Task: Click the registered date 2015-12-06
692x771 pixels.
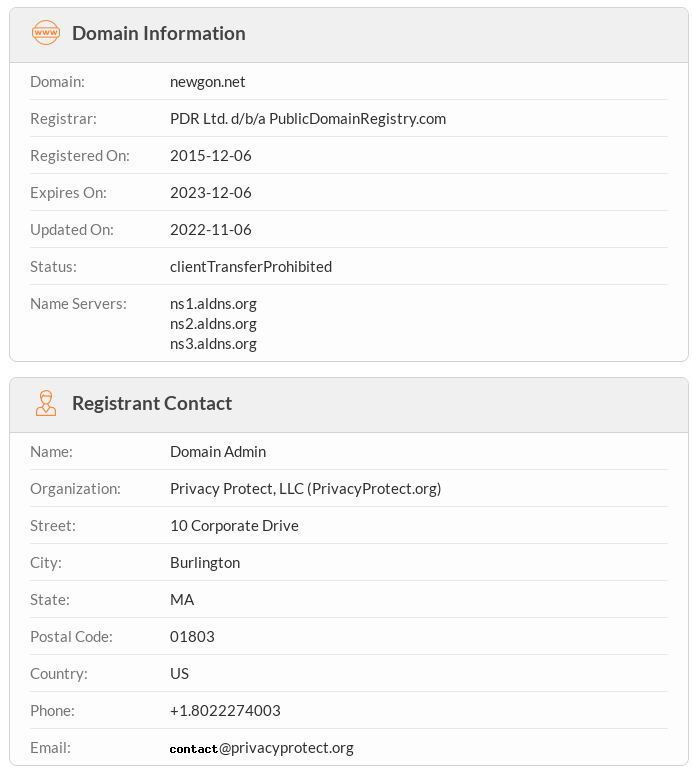Action: tap(210, 156)
